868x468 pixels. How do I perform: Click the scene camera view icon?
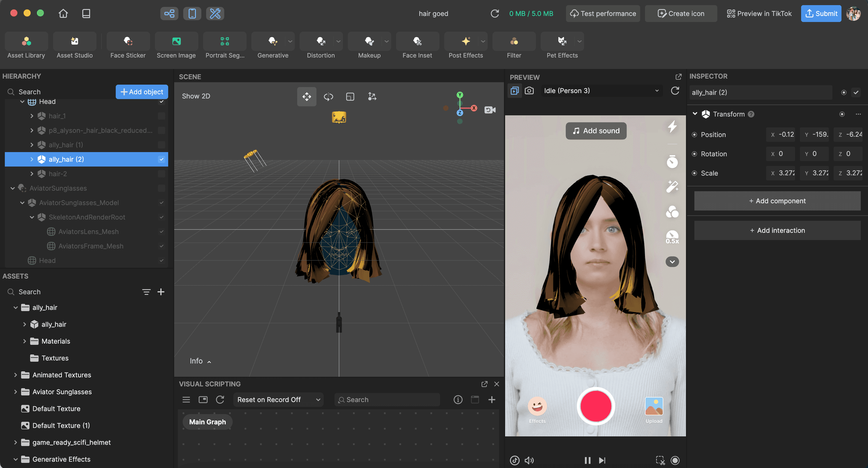pos(489,110)
